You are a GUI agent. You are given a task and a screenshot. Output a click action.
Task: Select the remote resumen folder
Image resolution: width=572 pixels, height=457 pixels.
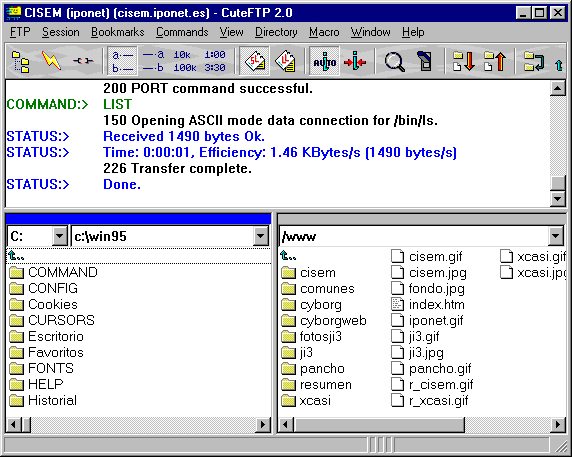(317, 385)
